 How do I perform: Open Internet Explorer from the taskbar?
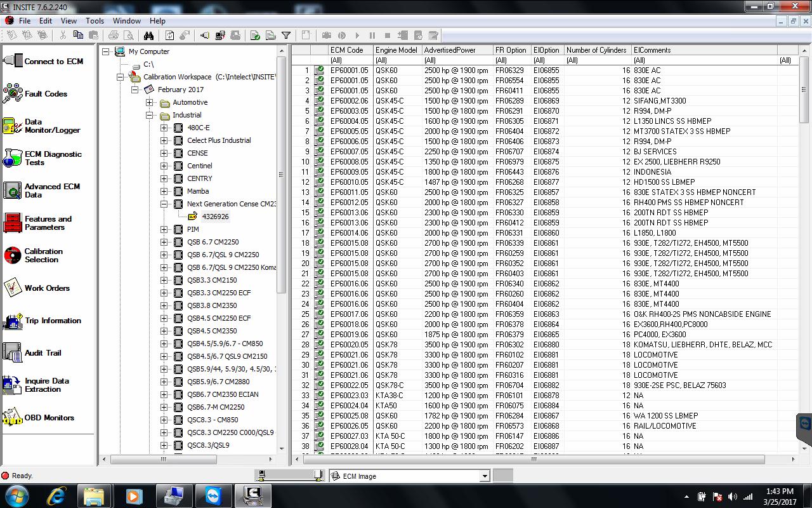click(57, 495)
